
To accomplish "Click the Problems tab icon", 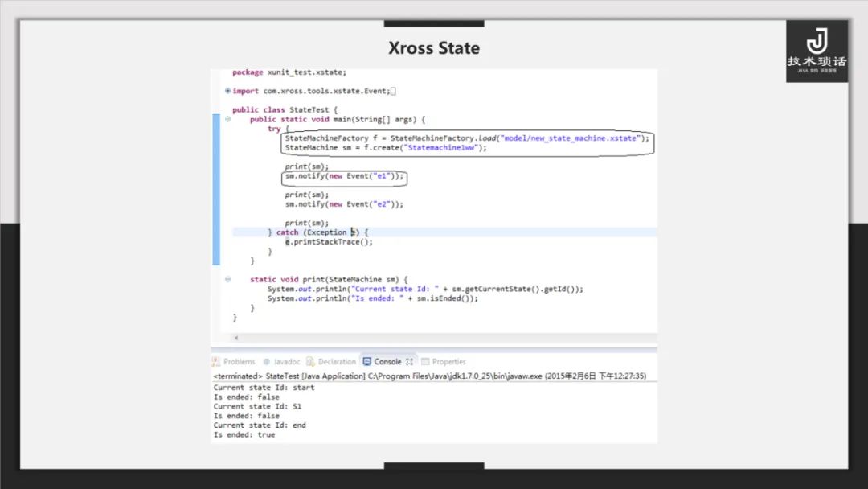I will tap(216, 362).
